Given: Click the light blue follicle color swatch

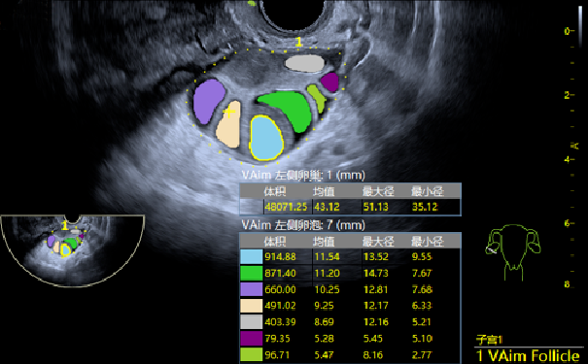Looking at the screenshot, I should pyautogui.click(x=252, y=256).
